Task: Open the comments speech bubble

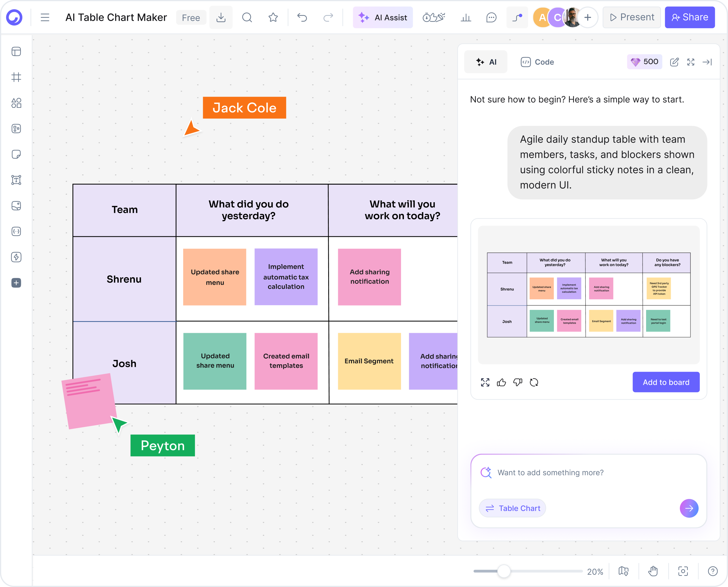Action: point(491,17)
